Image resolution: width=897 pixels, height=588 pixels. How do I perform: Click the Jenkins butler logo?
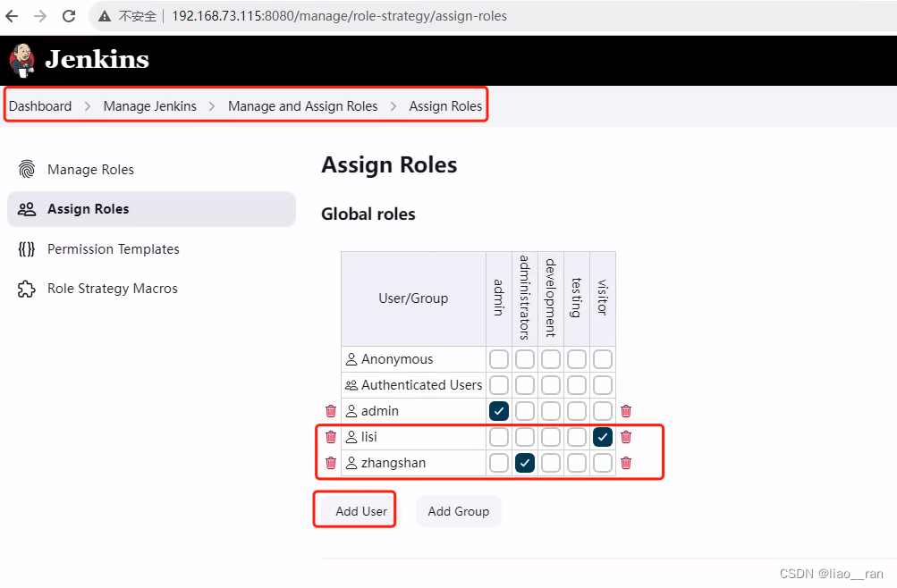22,60
